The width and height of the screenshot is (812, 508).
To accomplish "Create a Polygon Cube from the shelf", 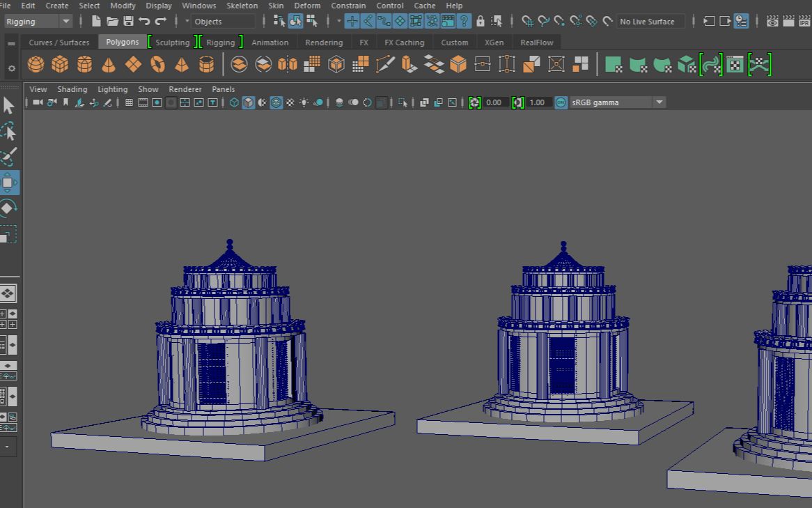I will (59, 65).
